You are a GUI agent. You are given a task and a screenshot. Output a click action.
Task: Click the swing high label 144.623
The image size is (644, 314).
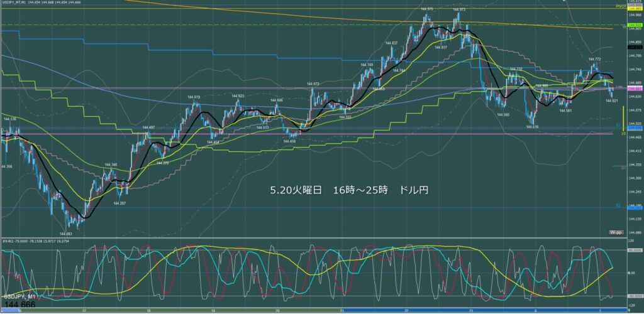(x=238, y=96)
